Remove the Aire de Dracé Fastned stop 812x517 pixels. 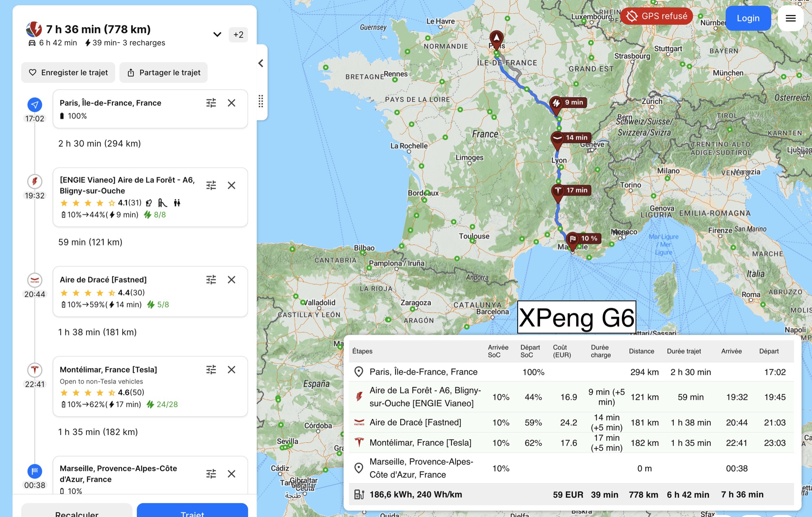[231, 280]
